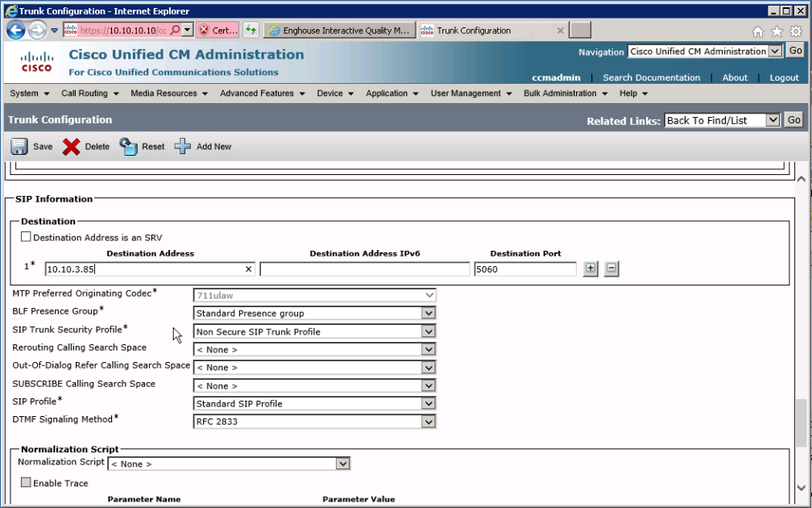Click the Logout link
Screen dimensions: 812x508
[784, 77]
